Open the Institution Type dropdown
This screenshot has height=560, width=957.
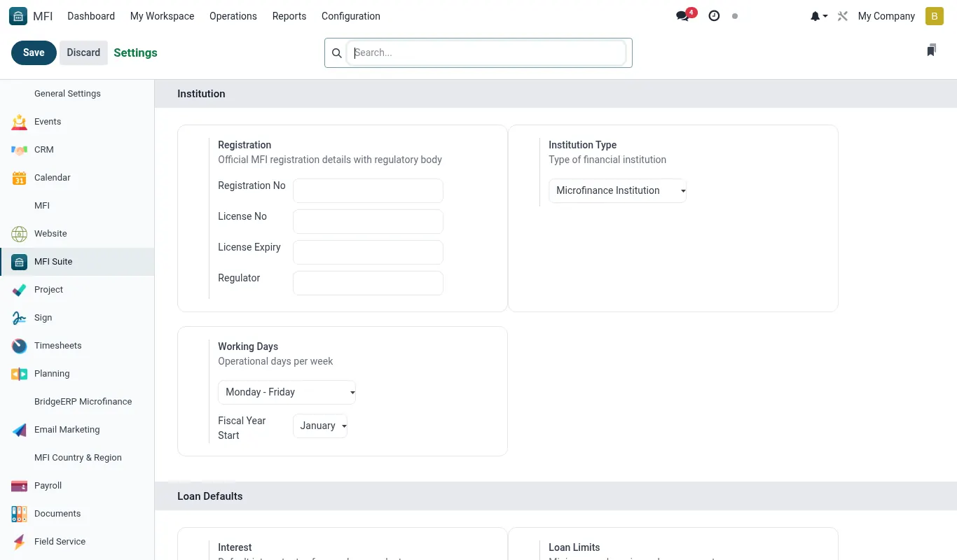coord(617,190)
